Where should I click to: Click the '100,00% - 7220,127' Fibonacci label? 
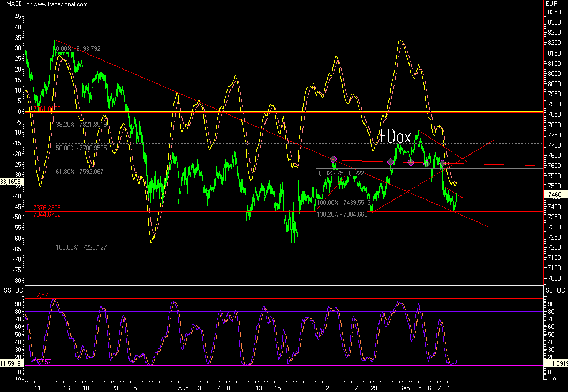coord(81,248)
